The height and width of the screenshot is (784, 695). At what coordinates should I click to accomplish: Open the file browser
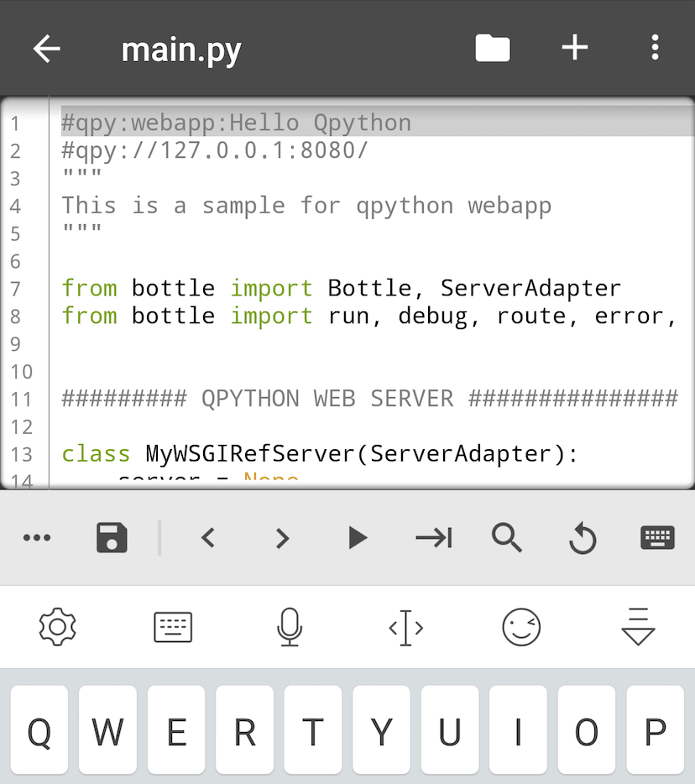click(493, 48)
